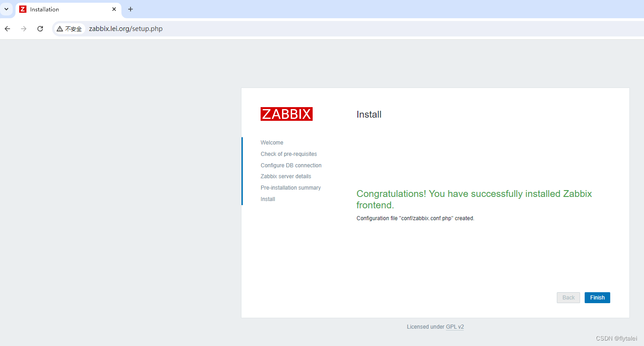Click the disabled Back button
The height and width of the screenshot is (346, 644).
(568, 298)
